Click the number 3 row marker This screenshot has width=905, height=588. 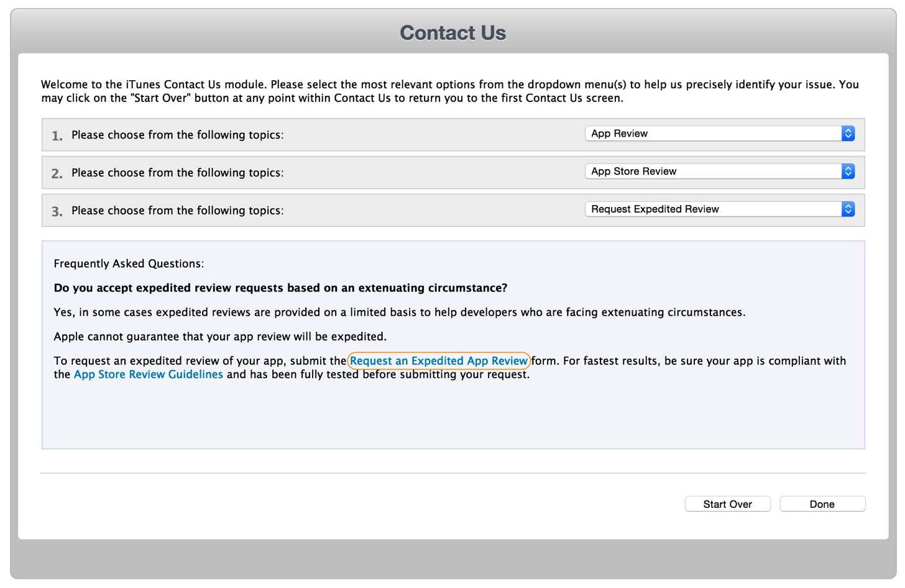coord(57,212)
